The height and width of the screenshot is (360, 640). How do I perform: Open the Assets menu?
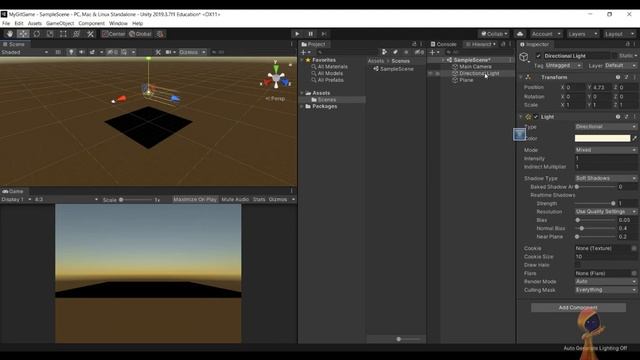pyautogui.click(x=35, y=23)
